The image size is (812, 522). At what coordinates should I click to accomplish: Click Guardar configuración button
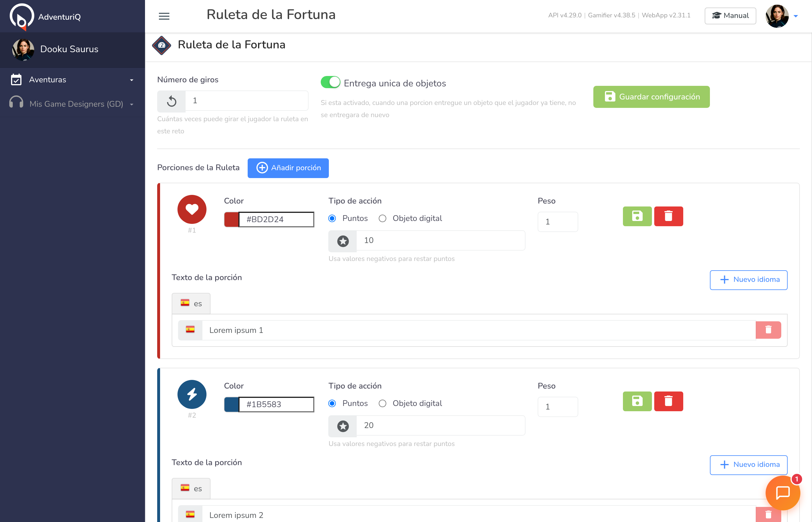651,97
